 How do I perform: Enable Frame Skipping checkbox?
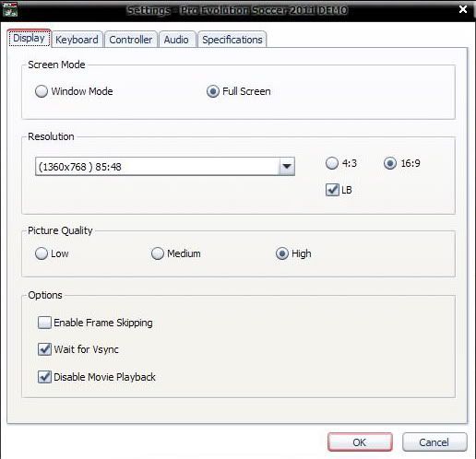point(44,323)
